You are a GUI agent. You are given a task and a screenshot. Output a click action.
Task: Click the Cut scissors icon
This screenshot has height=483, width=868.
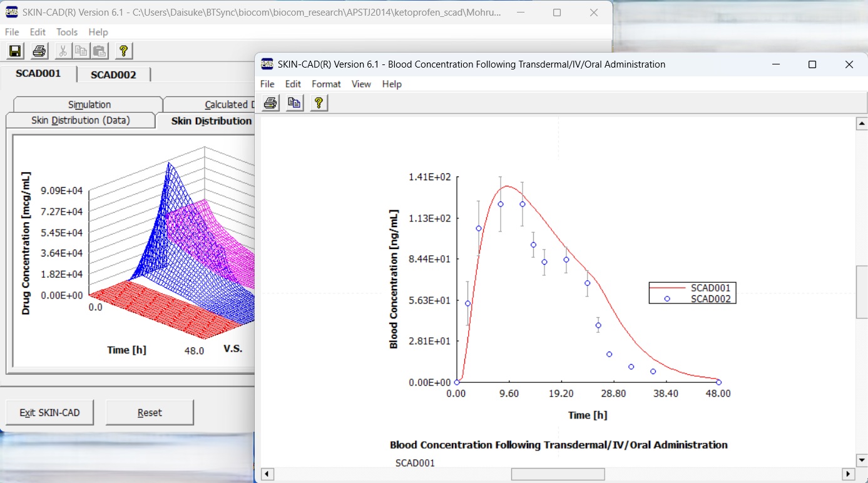[63, 51]
